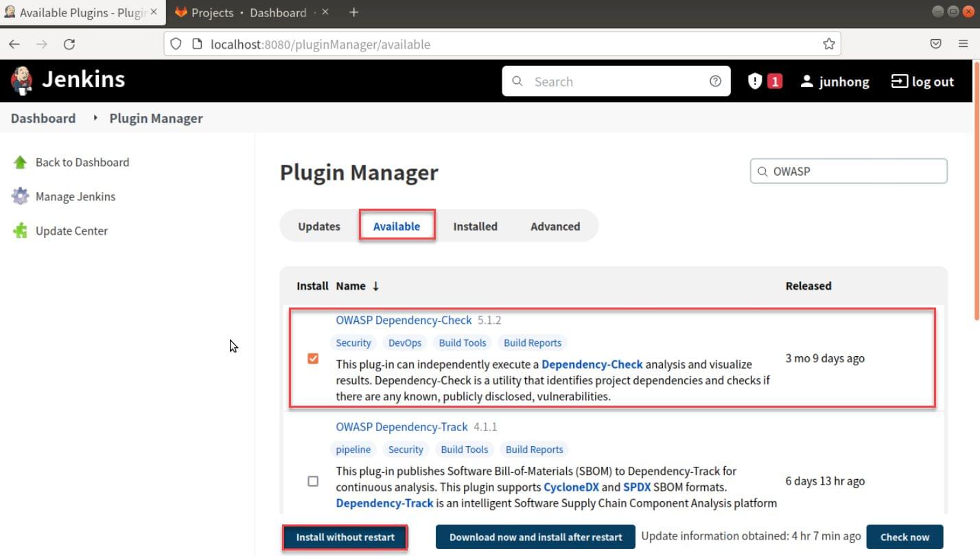Click the Check now button
980x556 pixels.
(905, 537)
